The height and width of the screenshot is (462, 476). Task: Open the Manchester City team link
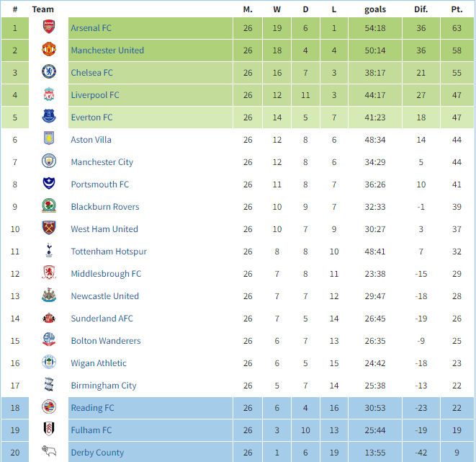pyautogui.click(x=102, y=162)
